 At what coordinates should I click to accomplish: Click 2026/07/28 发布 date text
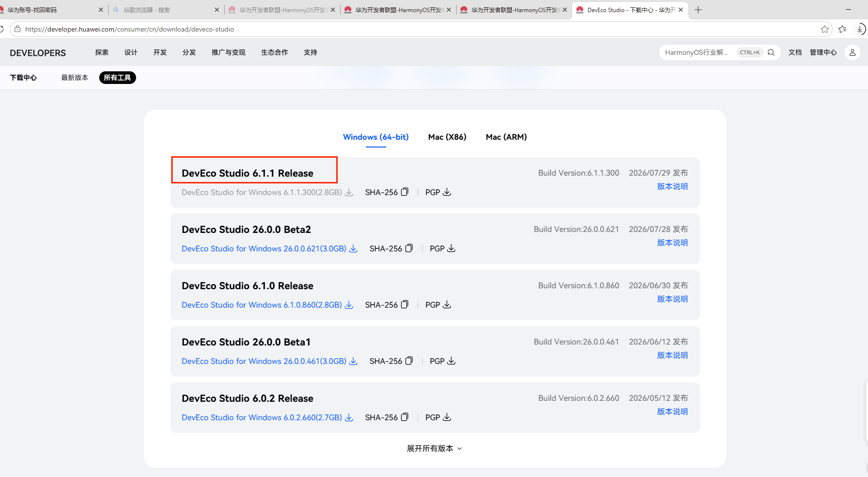pos(658,229)
